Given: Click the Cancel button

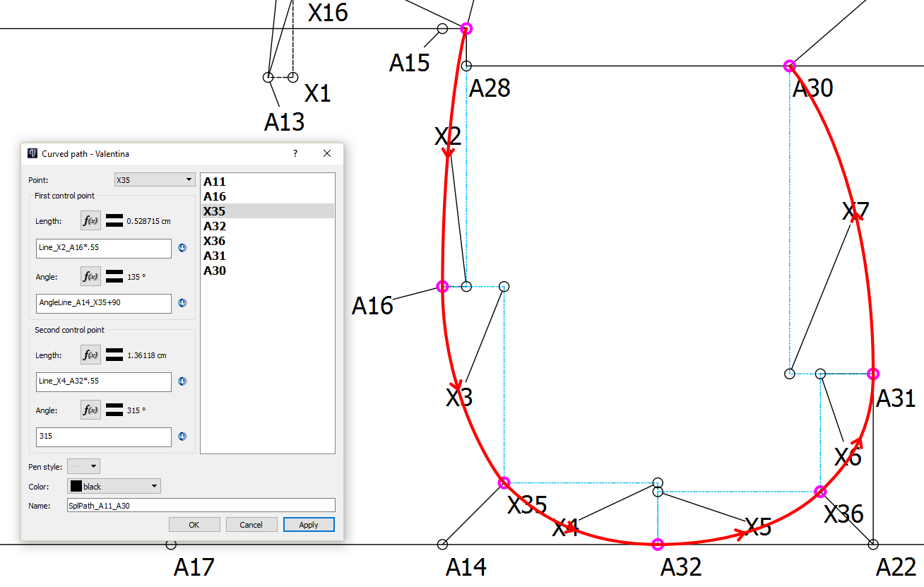Looking at the screenshot, I should tap(251, 525).
